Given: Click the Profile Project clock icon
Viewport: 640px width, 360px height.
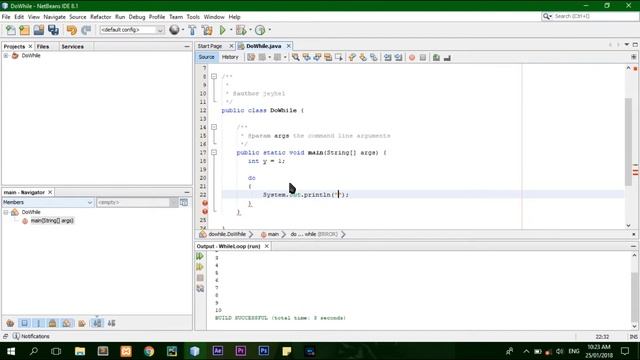Looking at the screenshot, I should pos(260,30).
